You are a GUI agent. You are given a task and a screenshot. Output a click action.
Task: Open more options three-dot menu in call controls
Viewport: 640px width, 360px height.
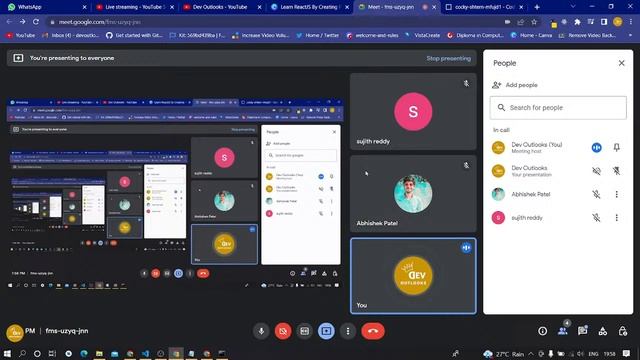pos(348,331)
